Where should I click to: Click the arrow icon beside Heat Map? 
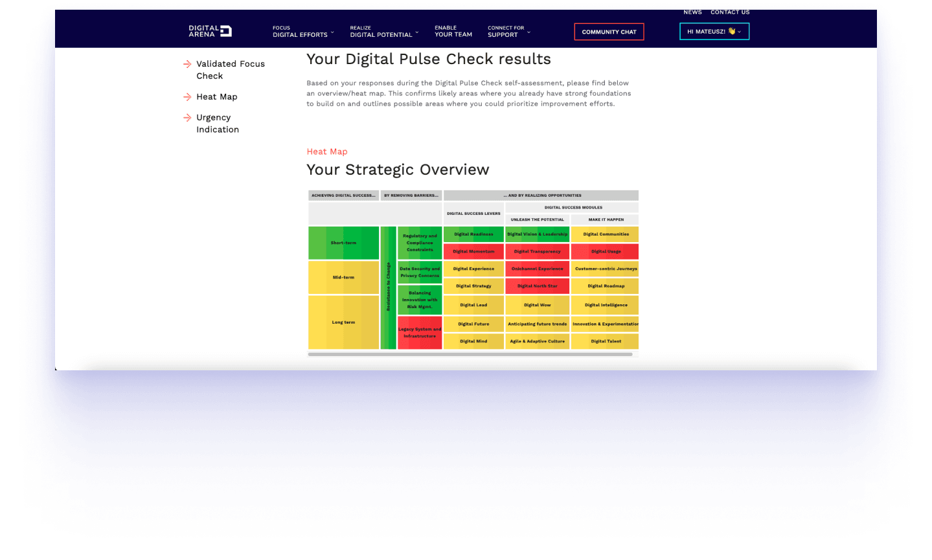point(187,97)
